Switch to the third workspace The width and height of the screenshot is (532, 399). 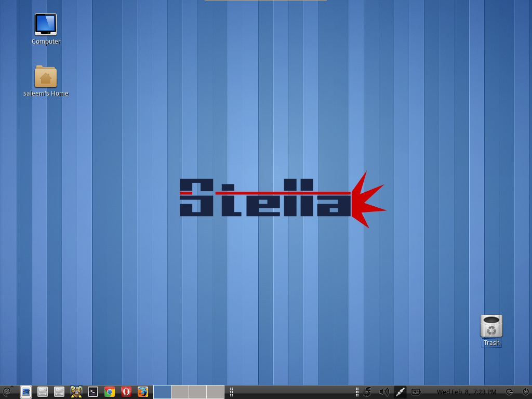pos(198,392)
